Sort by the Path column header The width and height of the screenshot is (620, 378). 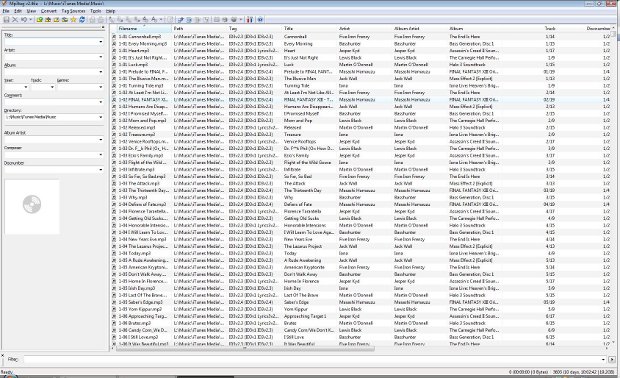tap(200, 28)
